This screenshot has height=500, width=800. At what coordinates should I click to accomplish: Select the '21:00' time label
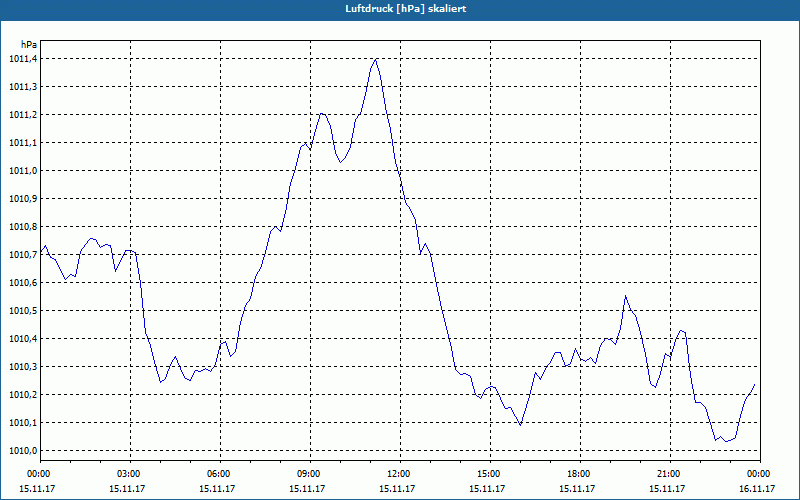(670, 474)
